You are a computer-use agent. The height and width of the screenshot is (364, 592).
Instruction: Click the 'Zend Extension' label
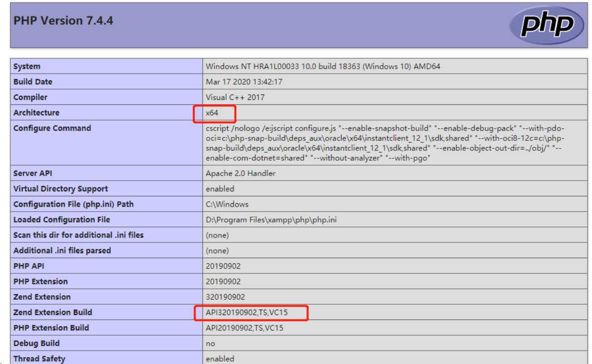pos(42,297)
